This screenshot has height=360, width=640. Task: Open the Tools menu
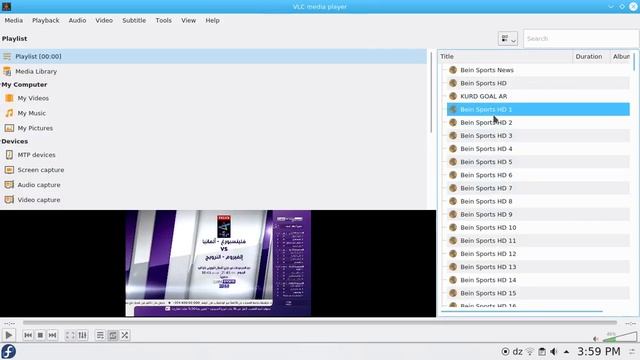[163, 20]
